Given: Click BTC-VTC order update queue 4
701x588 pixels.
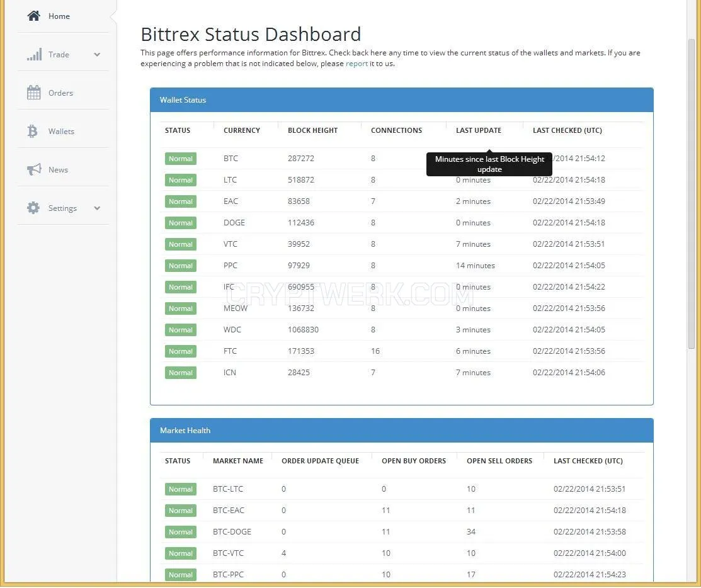Looking at the screenshot, I should pyautogui.click(x=283, y=553).
